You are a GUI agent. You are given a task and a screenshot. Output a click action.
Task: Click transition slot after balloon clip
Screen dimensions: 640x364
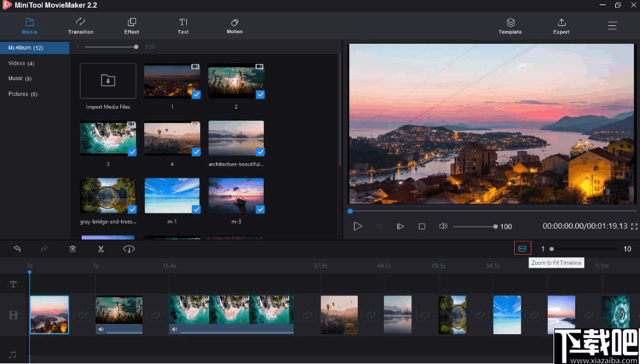(371, 314)
